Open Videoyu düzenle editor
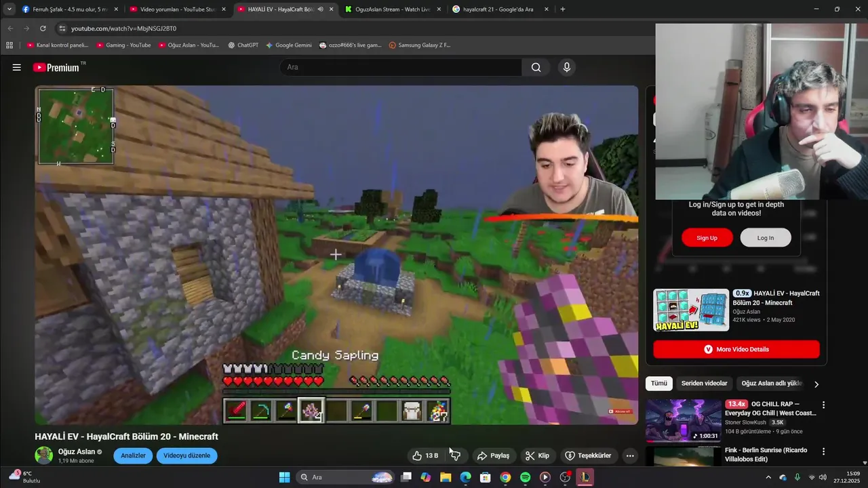Image resolution: width=868 pixels, height=488 pixels. pos(186,455)
